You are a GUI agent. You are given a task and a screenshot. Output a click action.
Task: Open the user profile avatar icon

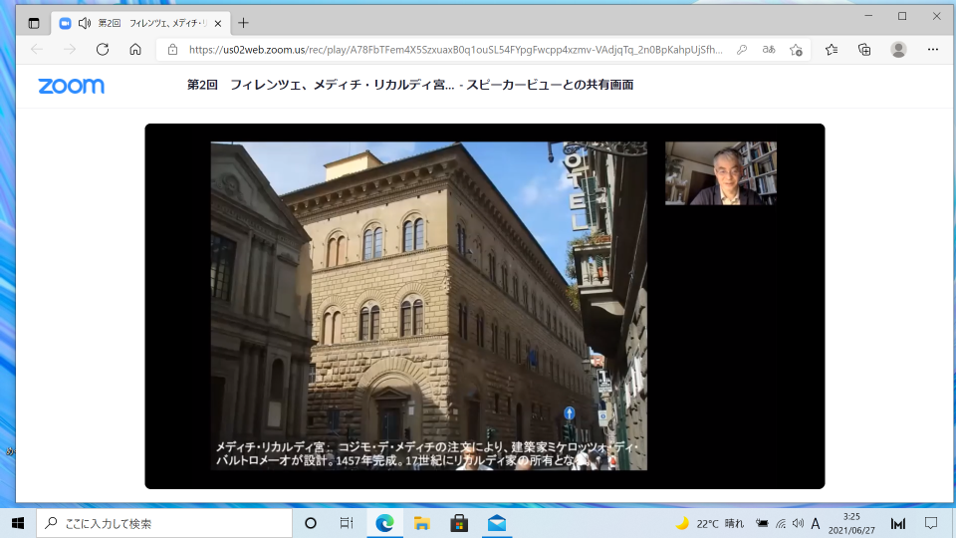898,49
